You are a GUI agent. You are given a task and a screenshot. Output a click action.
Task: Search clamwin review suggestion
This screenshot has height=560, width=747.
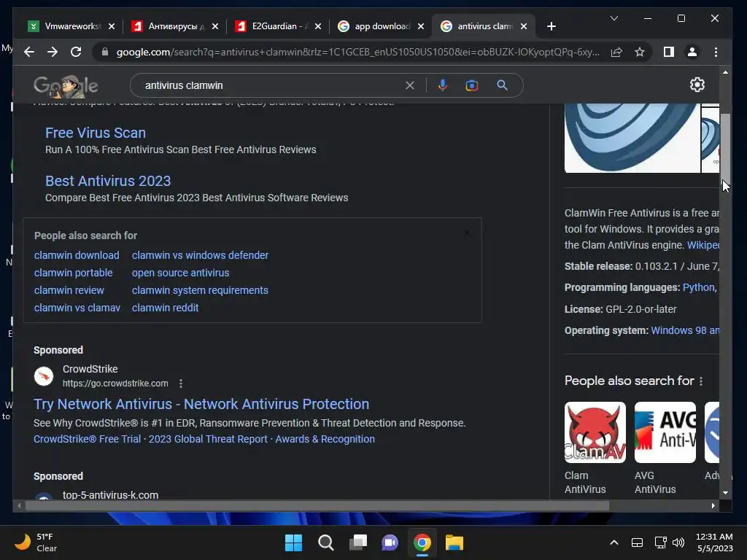[x=69, y=290]
